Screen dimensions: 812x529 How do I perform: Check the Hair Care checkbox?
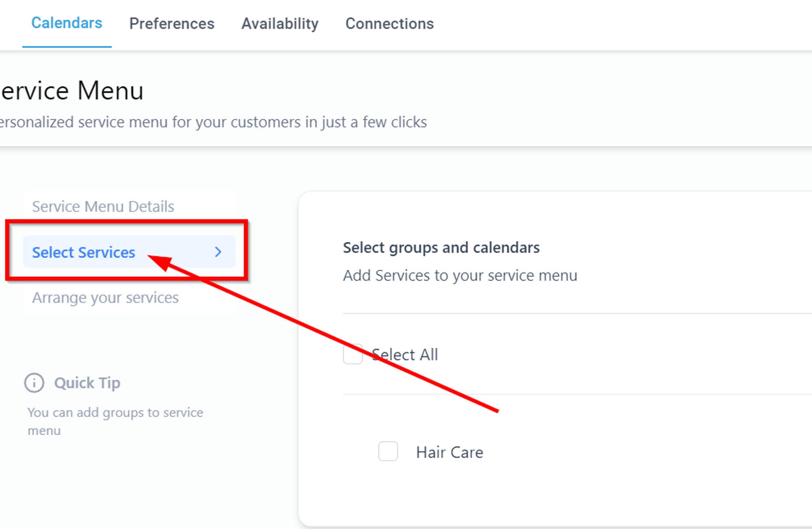click(x=388, y=451)
